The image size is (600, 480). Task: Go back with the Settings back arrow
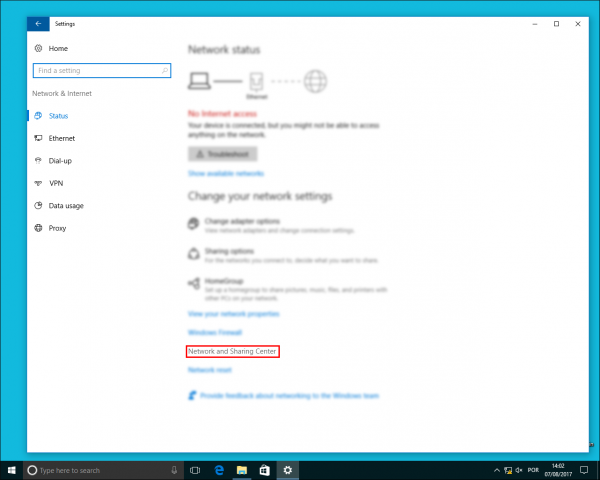38,24
